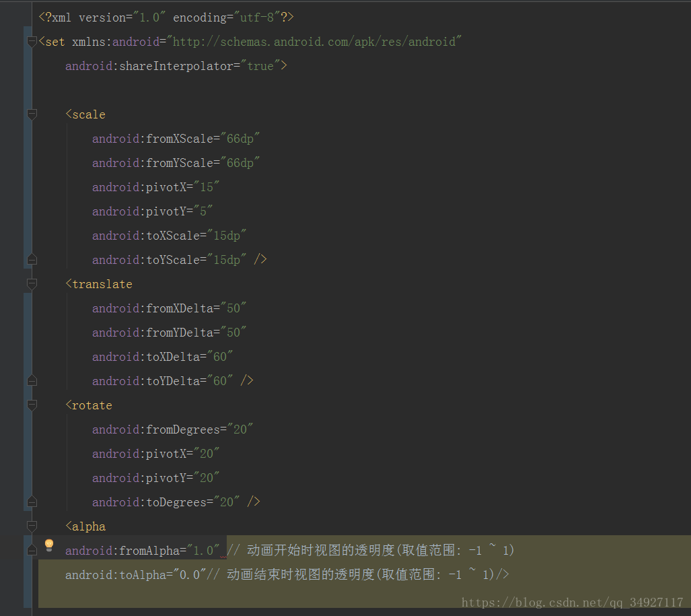Click the android:toYScale attribute
The width and height of the screenshot is (691, 616).
pyautogui.click(x=146, y=260)
